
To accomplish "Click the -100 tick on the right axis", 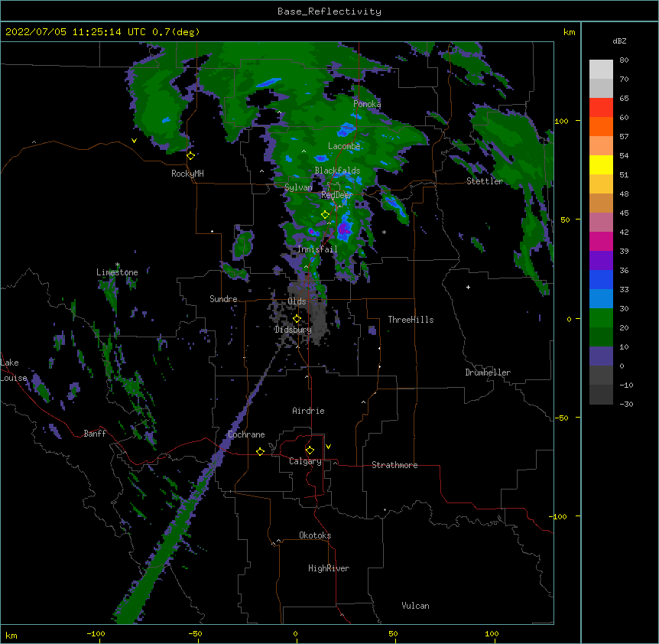I will [559, 516].
